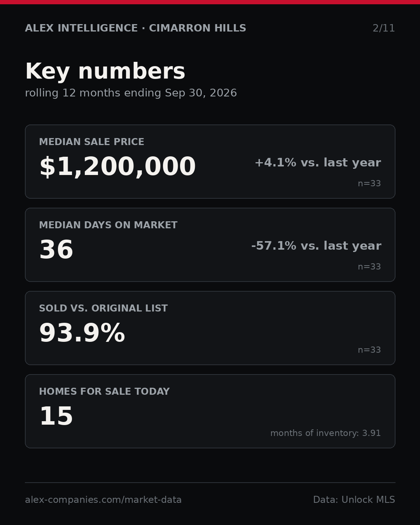
Task: Click n=33 in the sold vs. list card
Action: pyautogui.click(x=369, y=350)
